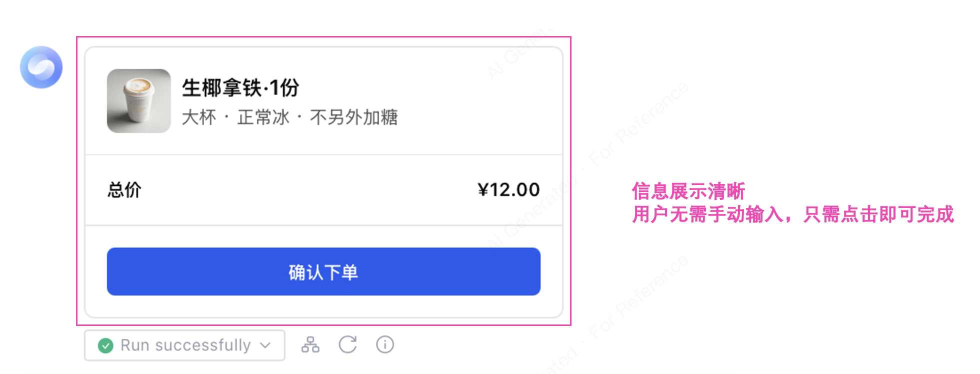This screenshot has height=374, width=980.
Task: Click the pink 信息展示清晰 annotation text
Action: tap(688, 191)
